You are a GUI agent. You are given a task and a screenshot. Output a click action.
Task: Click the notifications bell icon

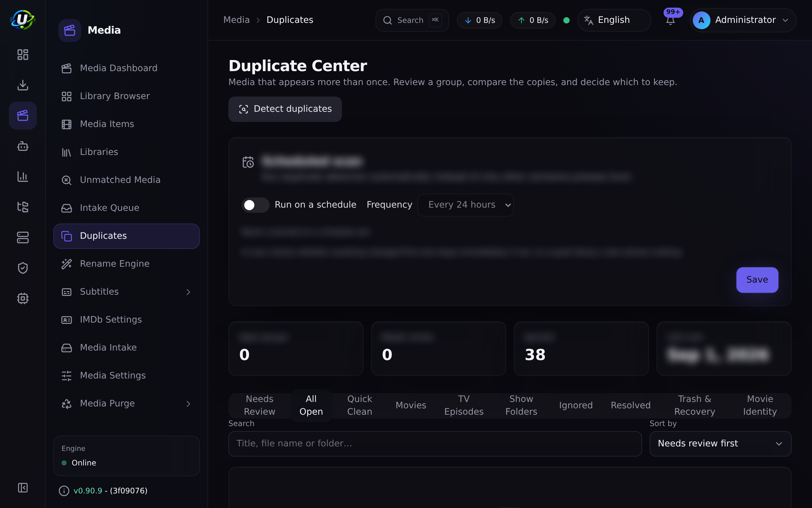click(671, 20)
